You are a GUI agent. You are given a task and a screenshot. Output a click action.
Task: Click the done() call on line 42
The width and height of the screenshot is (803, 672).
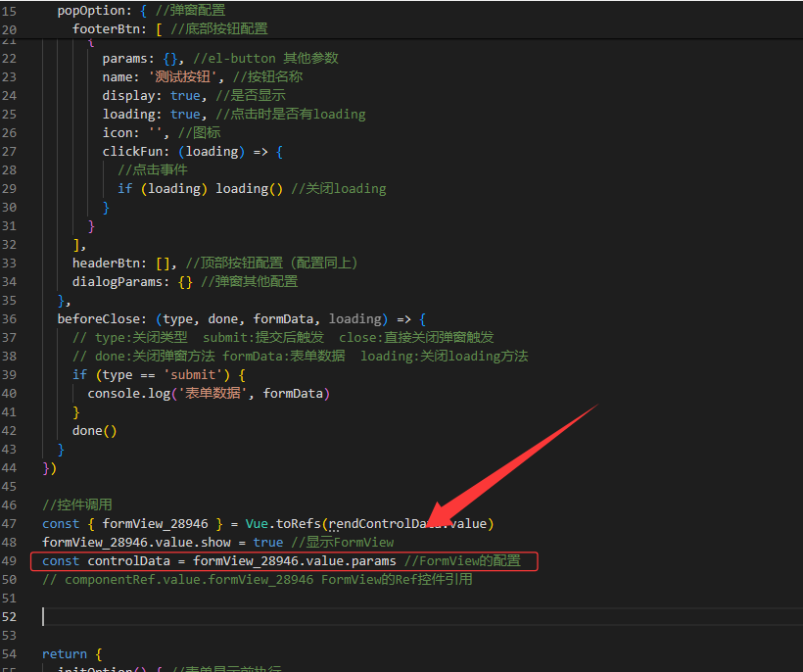(94, 430)
